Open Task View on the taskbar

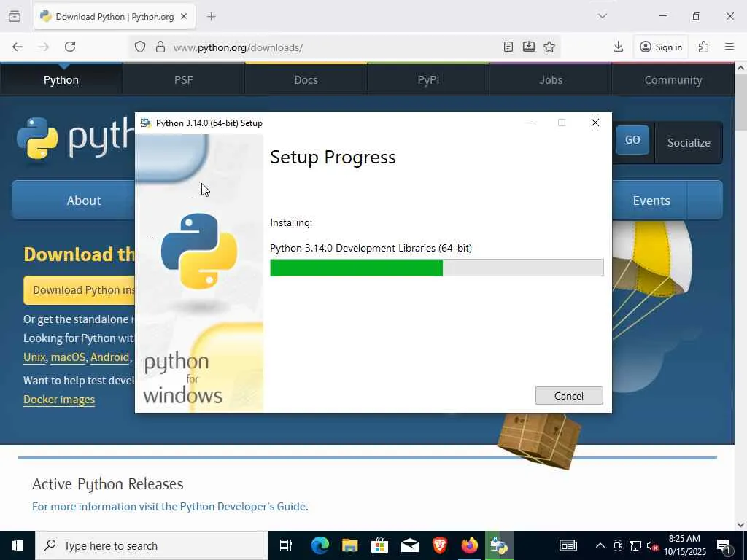pyautogui.click(x=285, y=545)
